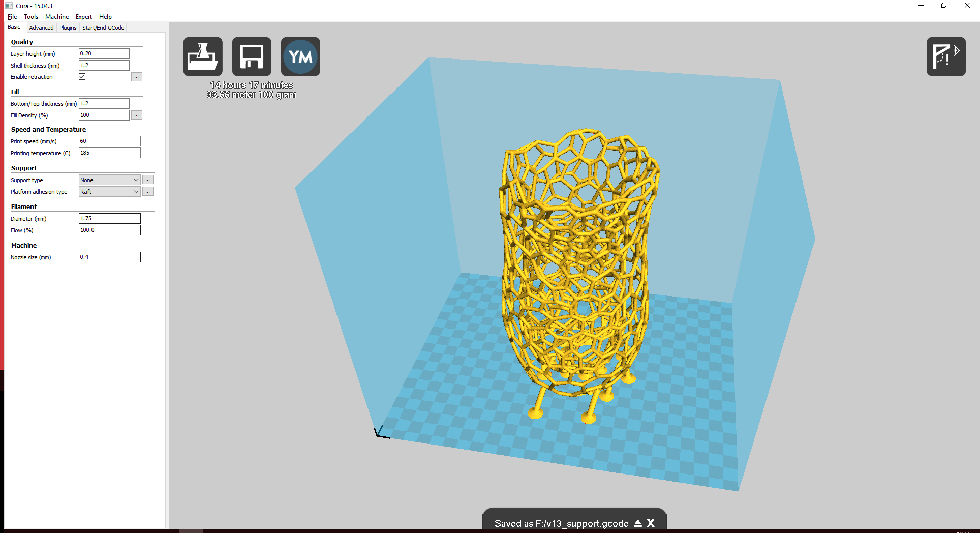Click the '14 hours 17 minutes' print time text
The height and width of the screenshot is (533, 980).
pyautogui.click(x=252, y=85)
